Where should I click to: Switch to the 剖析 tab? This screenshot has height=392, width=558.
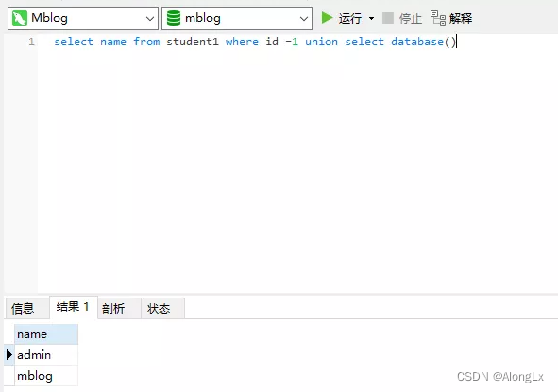click(x=119, y=308)
